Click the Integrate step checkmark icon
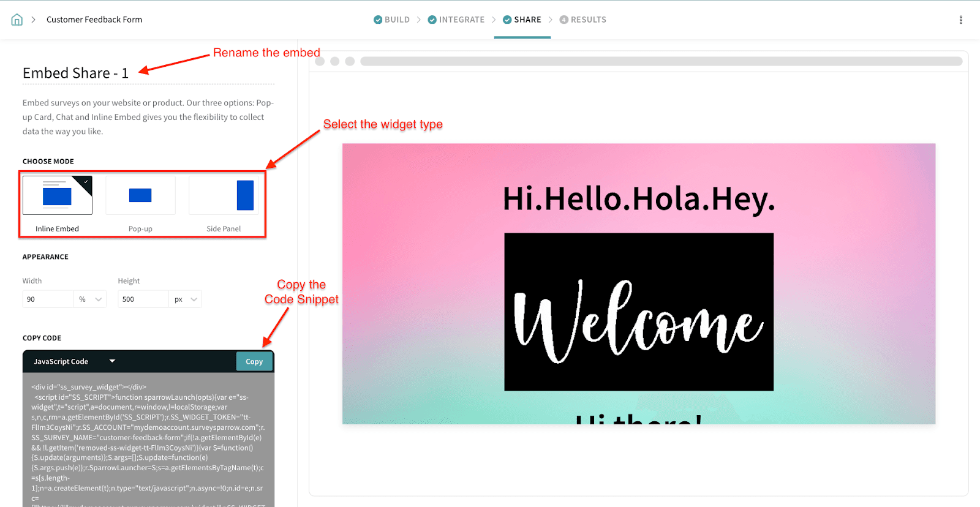The height and width of the screenshot is (507, 980). pos(432,20)
